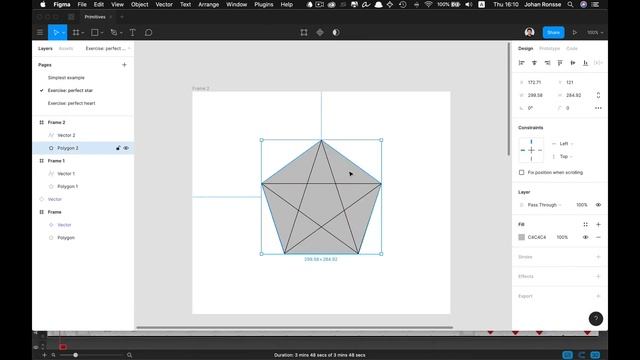Screen dimensions: 640x360
Task: Open the 'Simplest example' page
Action: 66,78
